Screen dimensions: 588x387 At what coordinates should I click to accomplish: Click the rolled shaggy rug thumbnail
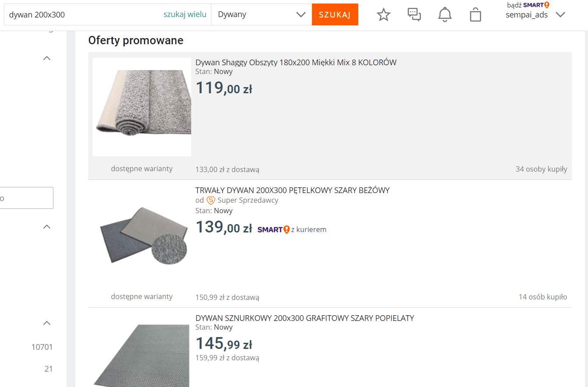point(142,107)
